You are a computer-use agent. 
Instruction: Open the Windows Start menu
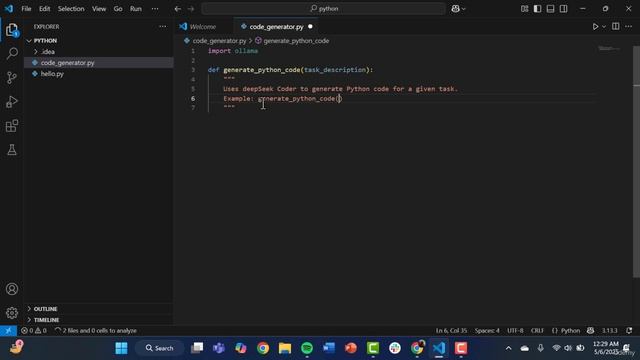click(121, 348)
